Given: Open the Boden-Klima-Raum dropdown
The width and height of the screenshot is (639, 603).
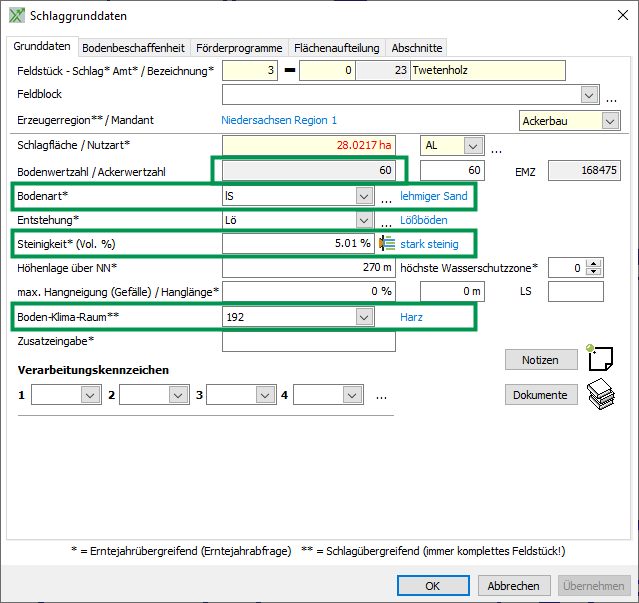Looking at the screenshot, I should [363, 317].
